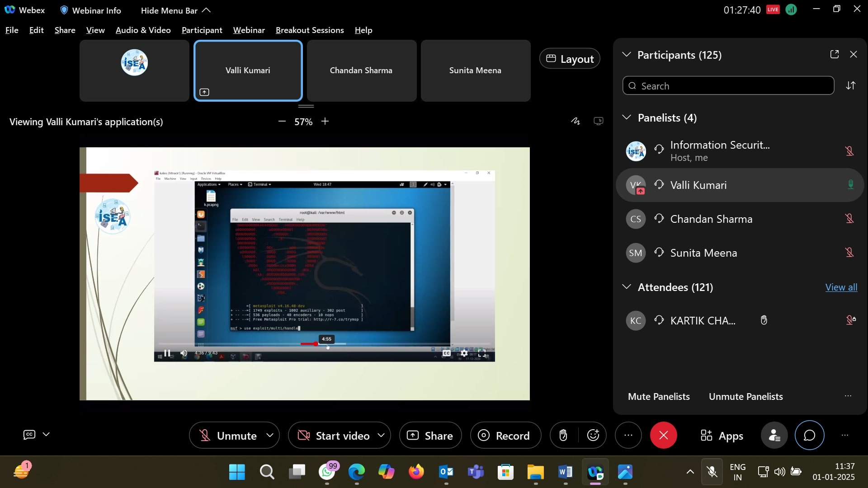Click the annotate pencil icon
868x488 pixels.
click(x=575, y=121)
